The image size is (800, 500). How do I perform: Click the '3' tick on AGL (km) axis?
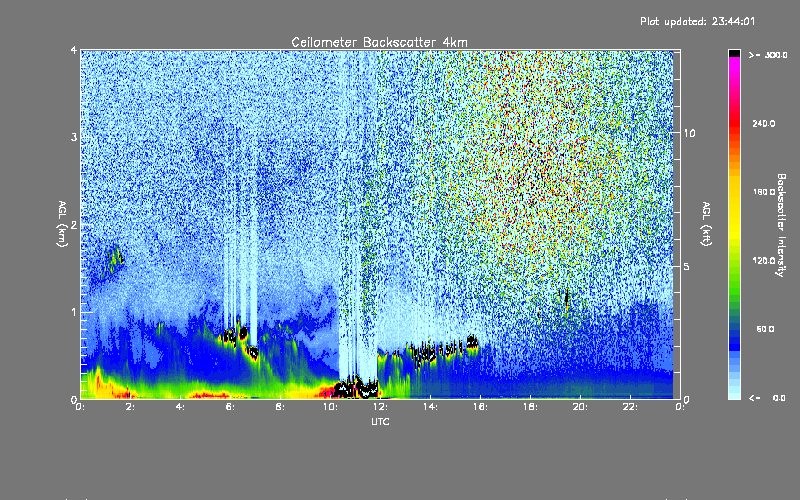[74, 137]
